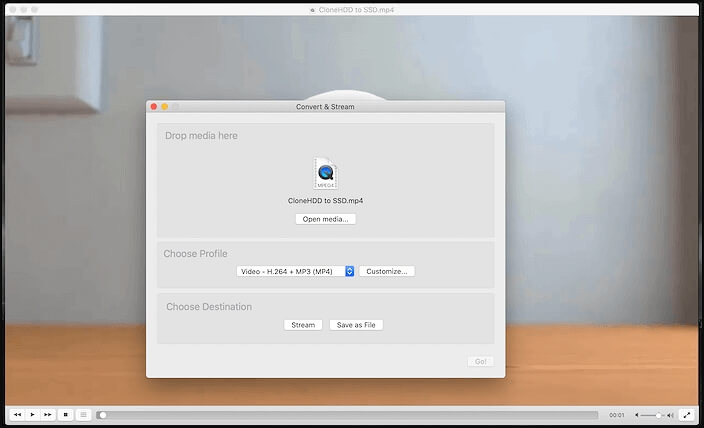Click the low volume speaker icon
The image size is (704, 428).
(x=637, y=414)
